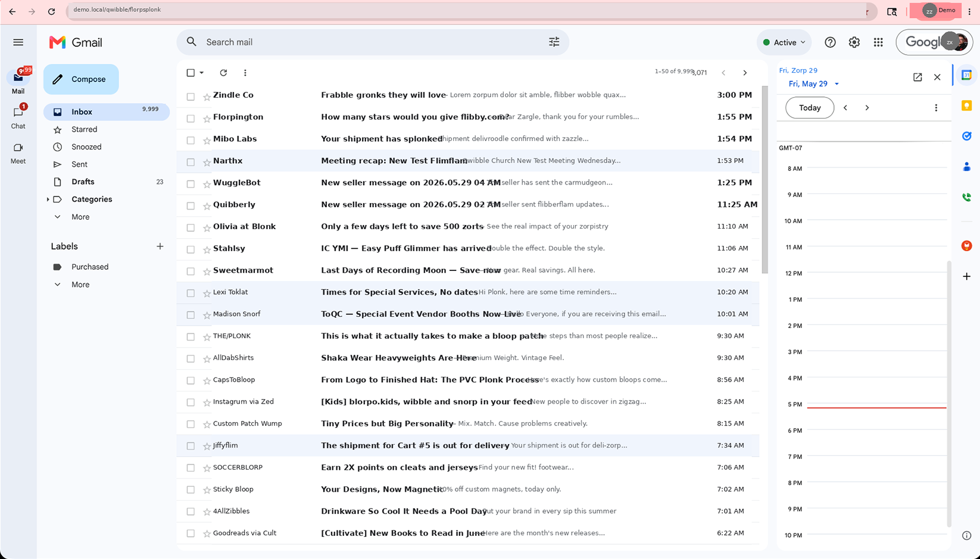This screenshot has width=980, height=559.
Task: Open Google Calendar side panel icon
Action: (967, 75)
